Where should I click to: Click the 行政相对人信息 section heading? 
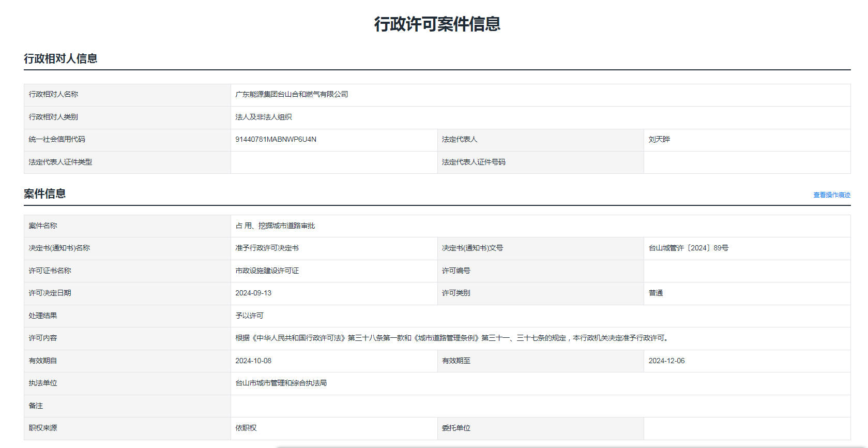60,59
